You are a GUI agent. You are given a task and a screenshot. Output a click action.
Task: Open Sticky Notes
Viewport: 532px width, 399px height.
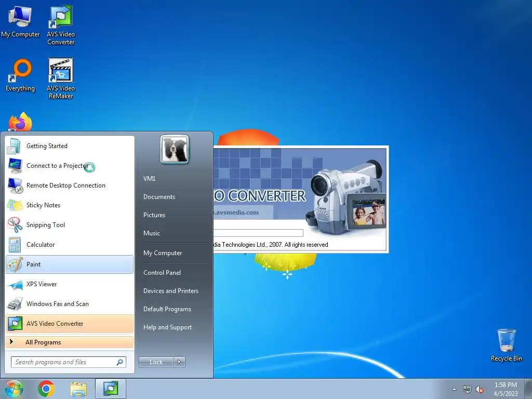coord(70,205)
